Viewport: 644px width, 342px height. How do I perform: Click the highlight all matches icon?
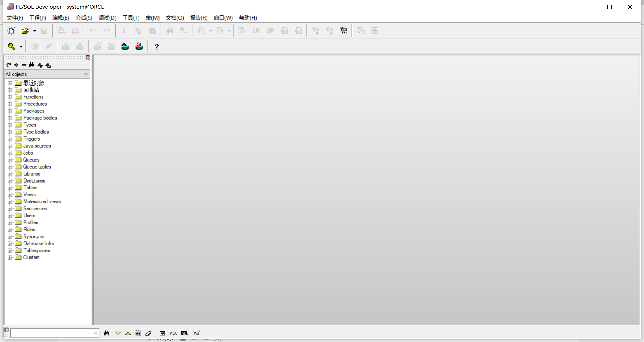pos(138,333)
